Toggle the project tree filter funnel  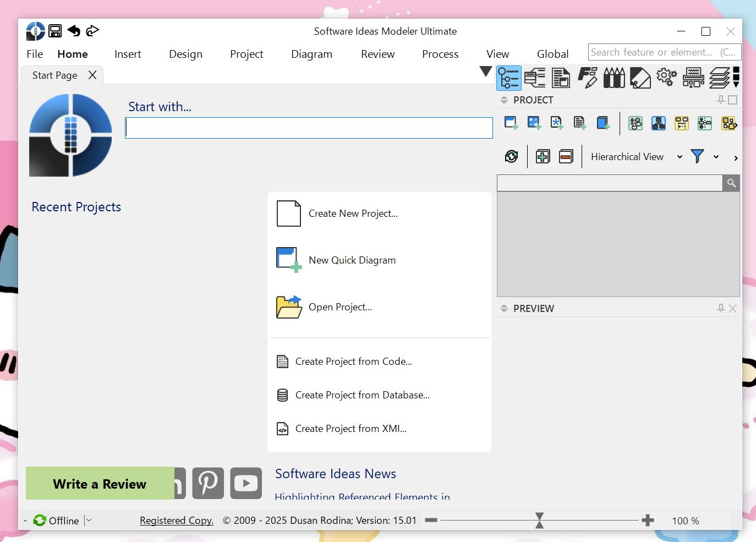click(x=698, y=156)
